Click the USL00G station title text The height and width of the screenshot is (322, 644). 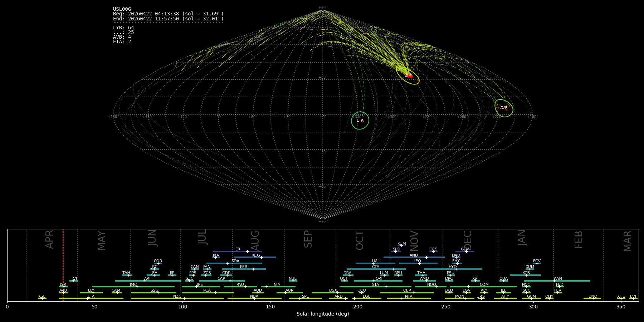tap(122, 9)
